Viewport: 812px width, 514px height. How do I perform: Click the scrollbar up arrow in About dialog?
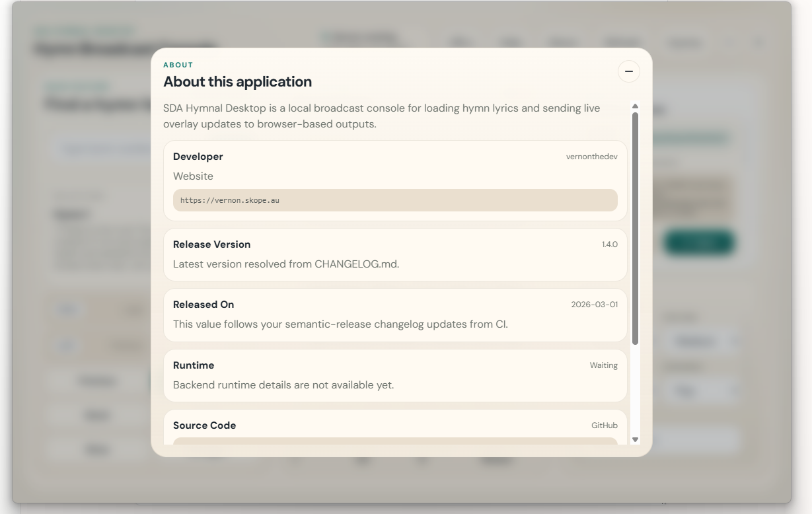point(635,106)
